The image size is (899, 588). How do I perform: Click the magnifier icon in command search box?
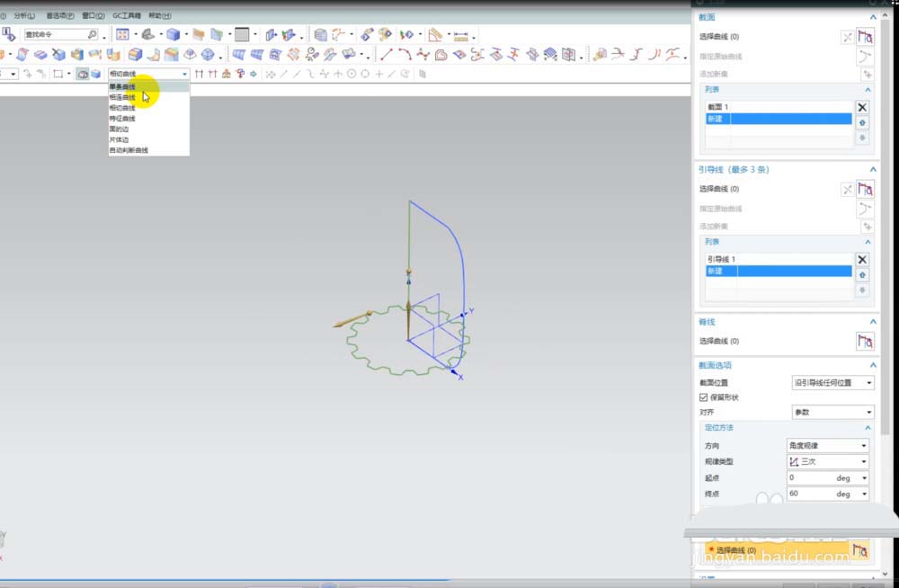(92, 35)
